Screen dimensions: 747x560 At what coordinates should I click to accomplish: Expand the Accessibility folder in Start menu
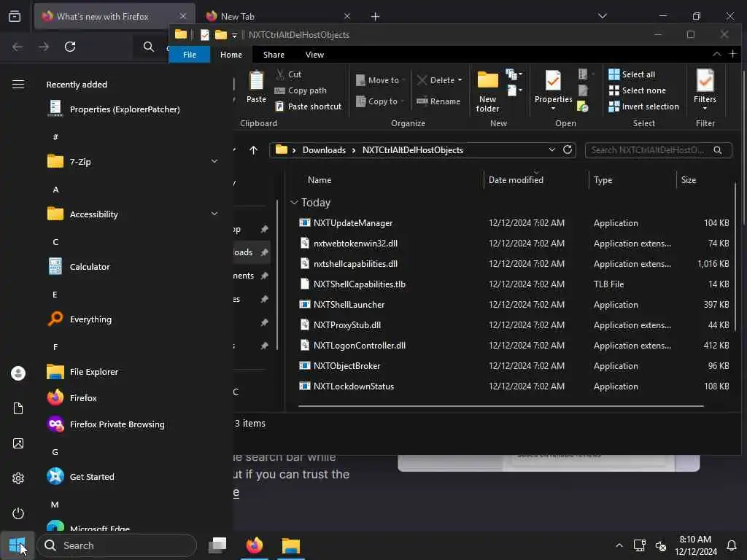[214, 214]
